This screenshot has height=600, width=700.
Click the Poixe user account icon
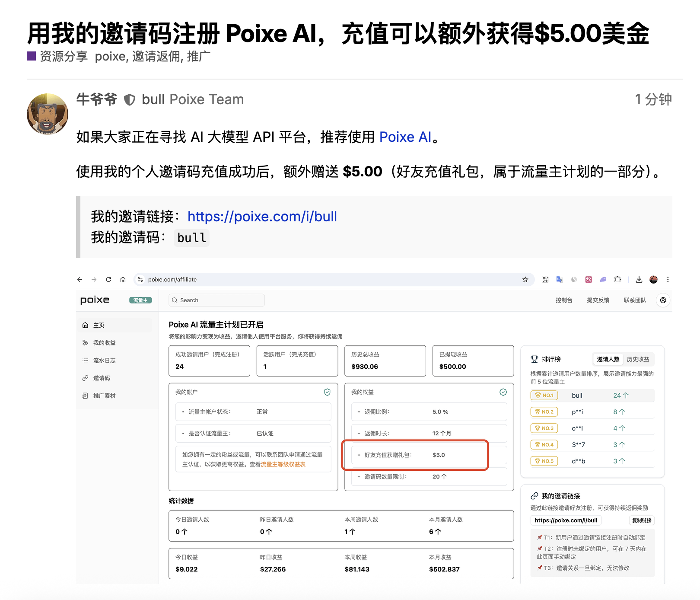point(663,300)
